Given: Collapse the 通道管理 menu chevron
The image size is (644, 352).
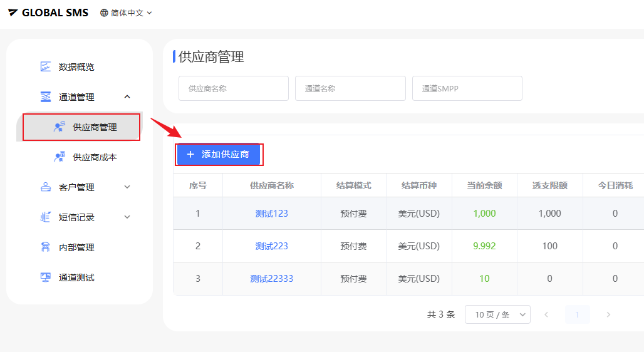Looking at the screenshot, I should point(127,96).
